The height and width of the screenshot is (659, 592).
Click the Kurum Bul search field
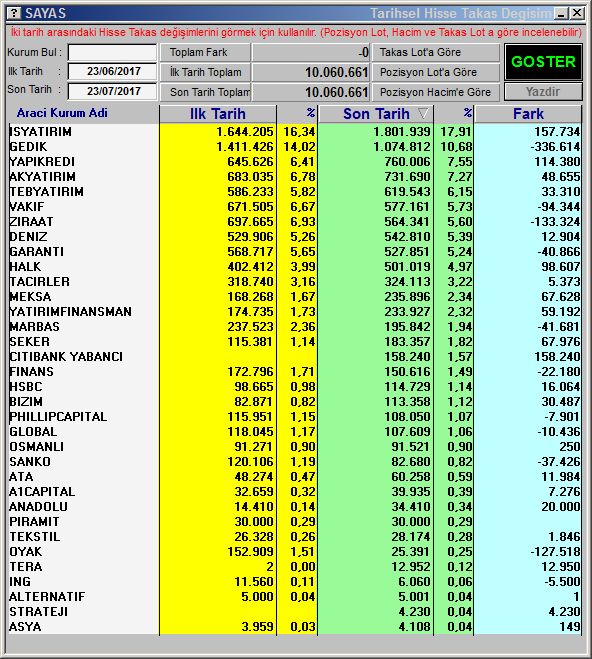click(x=112, y=53)
